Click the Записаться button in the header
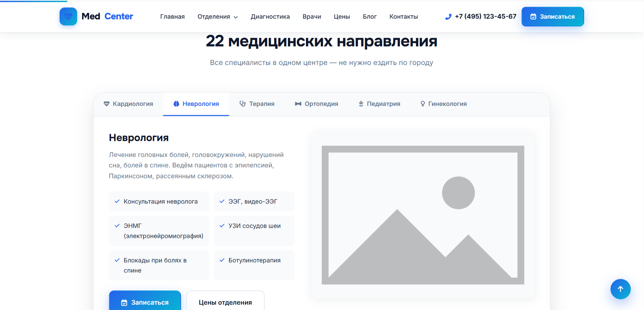 point(553,17)
